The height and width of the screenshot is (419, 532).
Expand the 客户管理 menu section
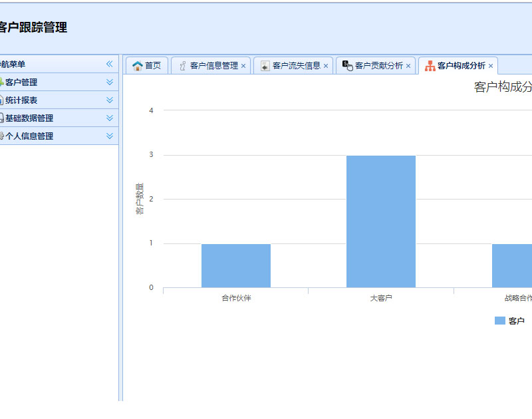coord(110,82)
